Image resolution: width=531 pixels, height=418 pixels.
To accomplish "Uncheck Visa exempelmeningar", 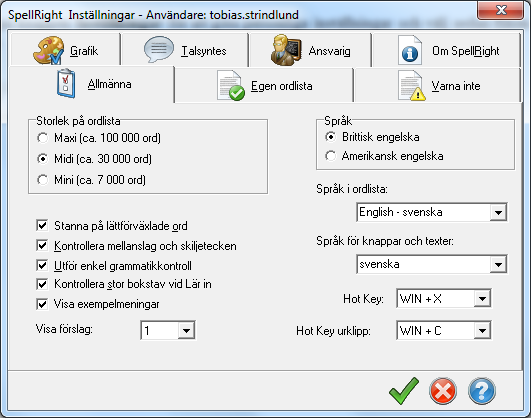I will [42, 304].
